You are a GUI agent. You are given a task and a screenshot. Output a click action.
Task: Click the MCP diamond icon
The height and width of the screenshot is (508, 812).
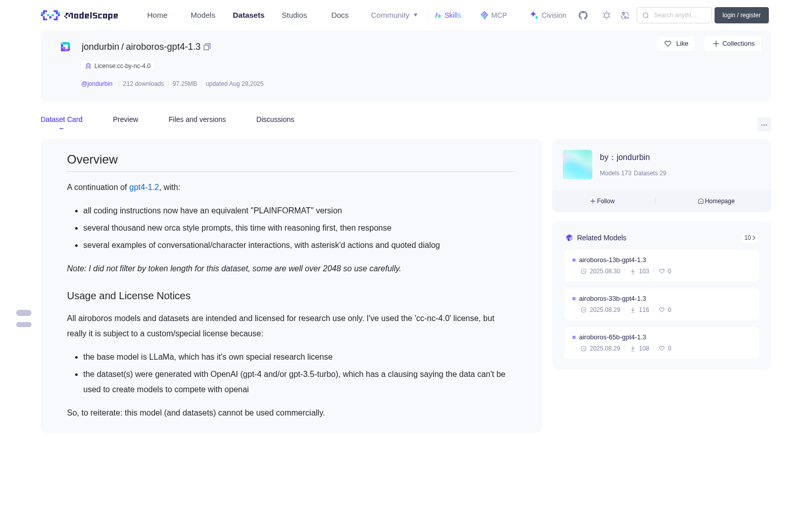[x=484, y=15]
